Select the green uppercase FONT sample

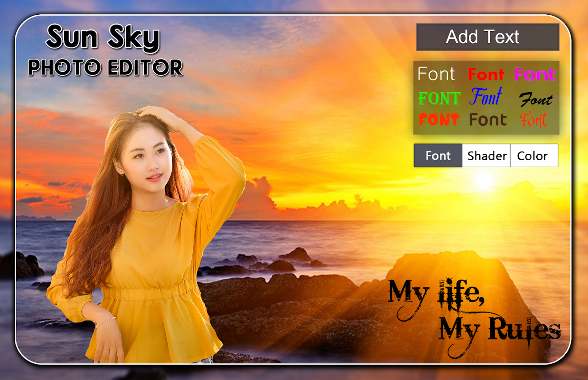(x=439, y=98)
